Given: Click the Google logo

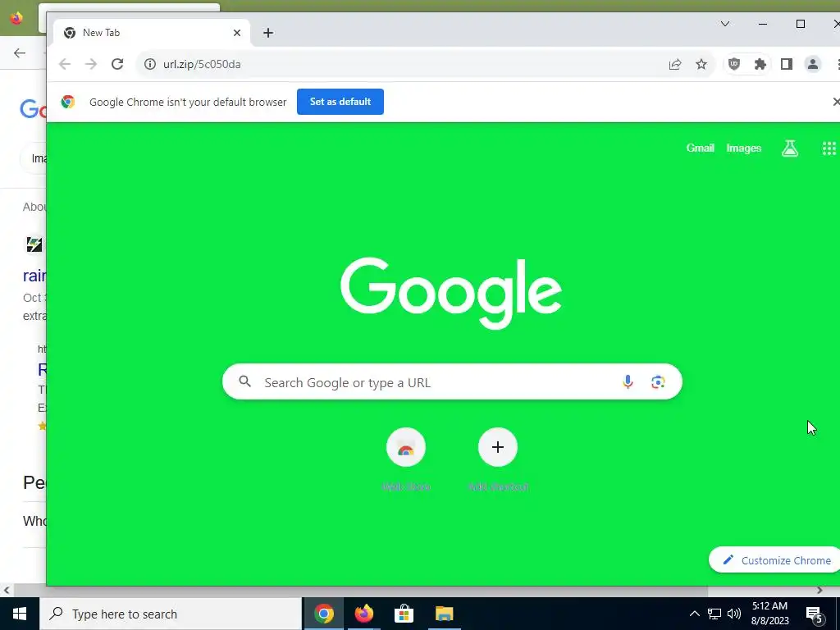Looking at the screenshot, I should click(x=451, y=293).
